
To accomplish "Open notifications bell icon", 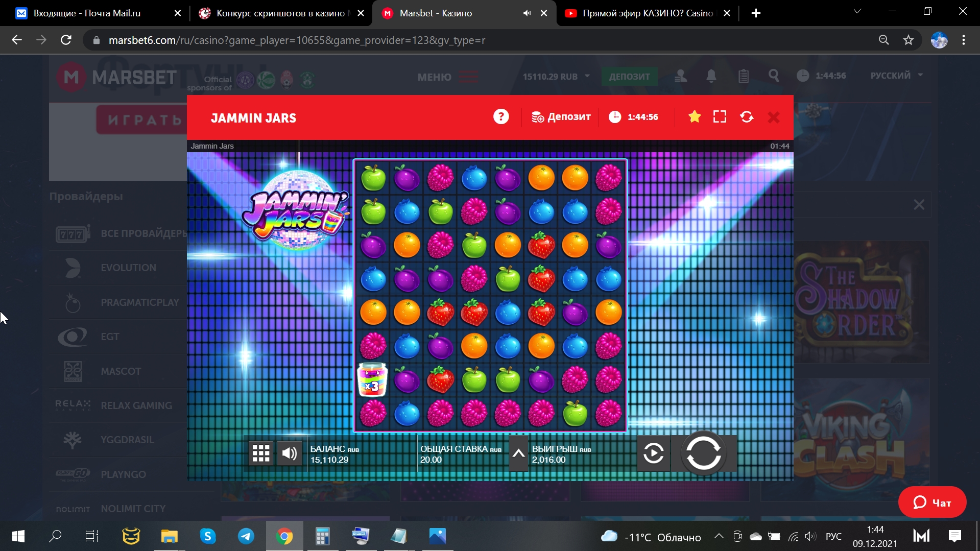I will point(711,76).
